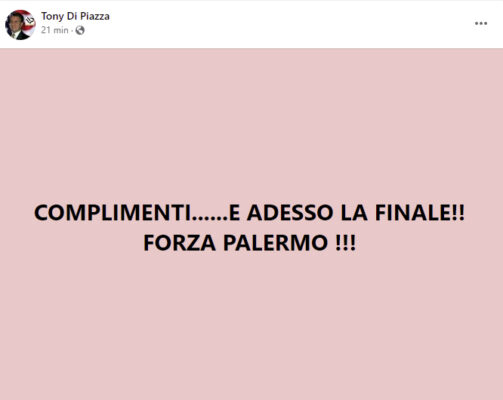
Task: Click the pink background area below the text
Action: [x=251, y=327]
